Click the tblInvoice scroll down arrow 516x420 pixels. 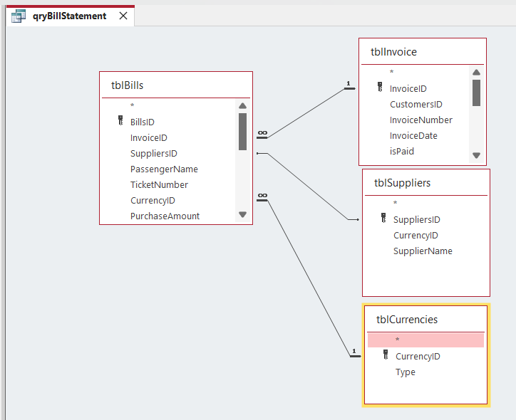coord(476,155)
